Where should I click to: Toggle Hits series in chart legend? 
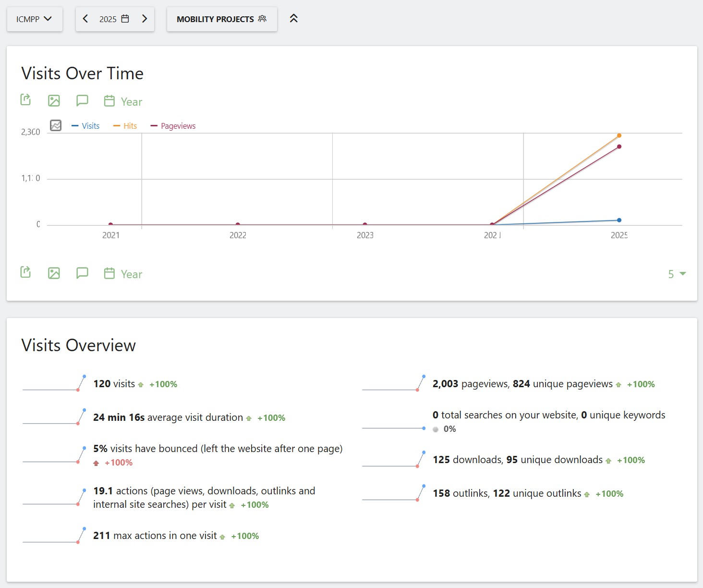tap(125, 126)
